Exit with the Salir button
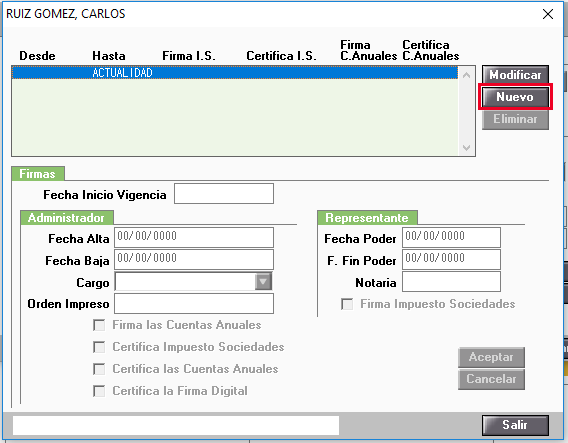568x443 pixels. click(x=515, y=425)
